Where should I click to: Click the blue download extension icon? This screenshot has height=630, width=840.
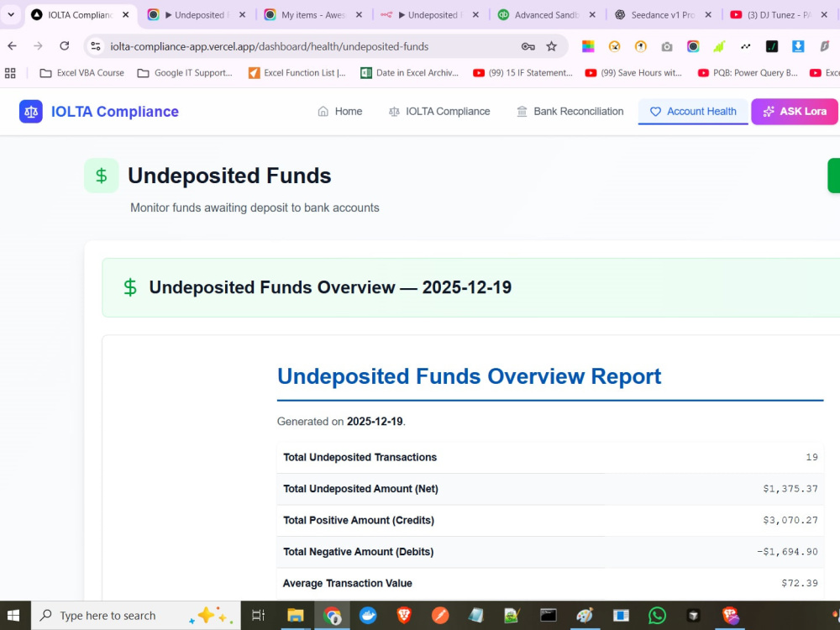[798, 46]
